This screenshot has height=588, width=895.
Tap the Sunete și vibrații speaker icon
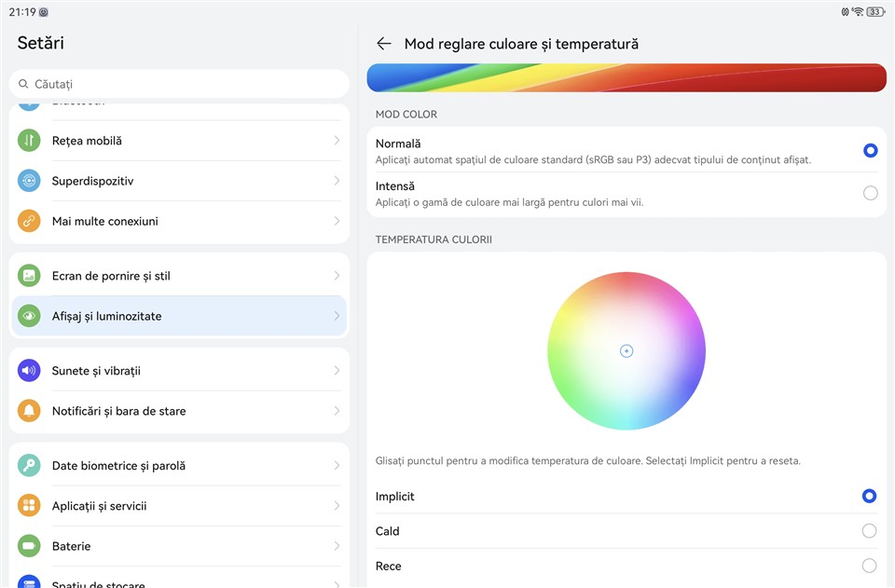(x=29, y=371)
